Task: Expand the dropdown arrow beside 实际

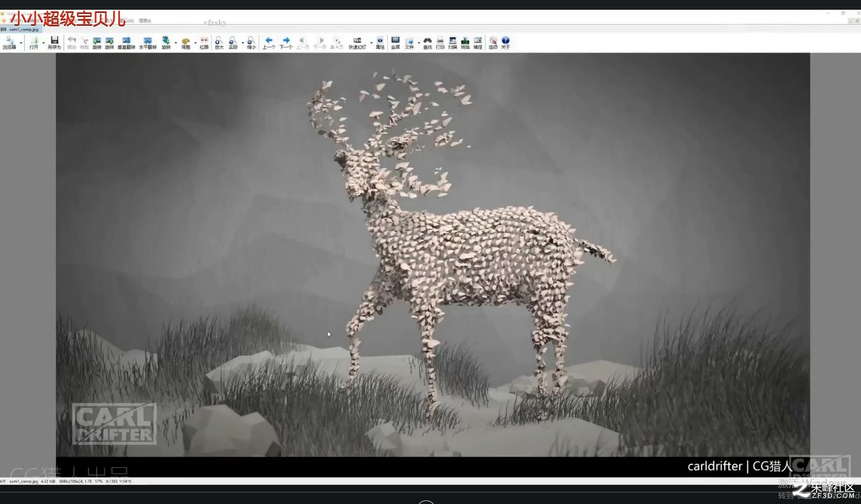Action: 243,43
